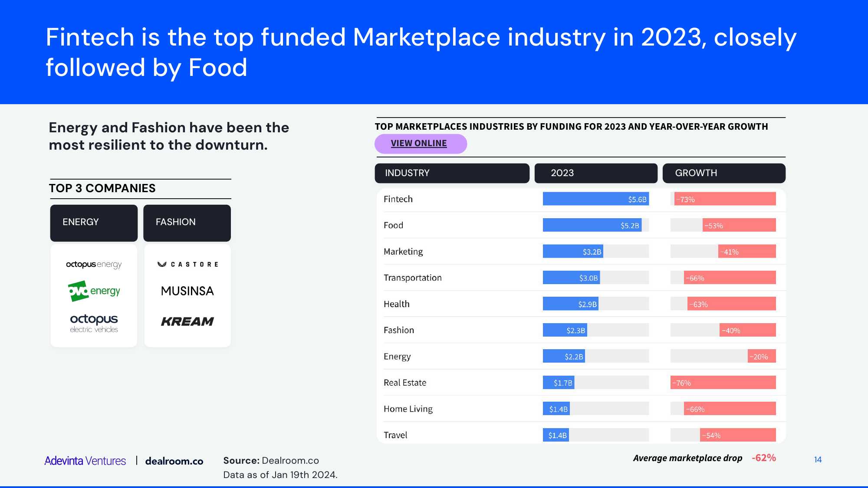Click the Real Estate -76% growth bar
Screen dimensions: 868x488
pos(723,383)
